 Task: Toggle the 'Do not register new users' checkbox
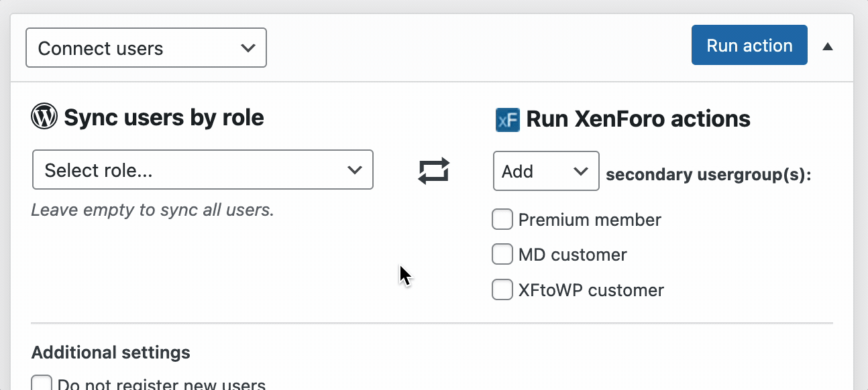[42, 384]
